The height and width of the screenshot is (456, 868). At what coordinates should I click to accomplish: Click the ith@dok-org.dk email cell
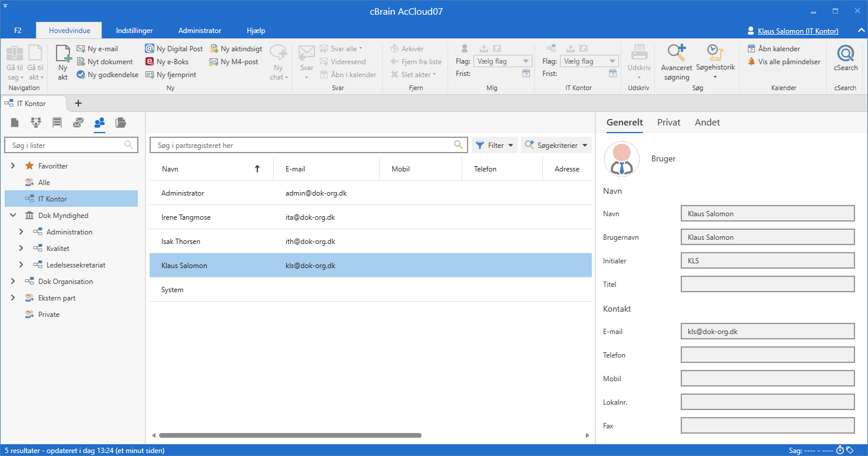(310, 242)
